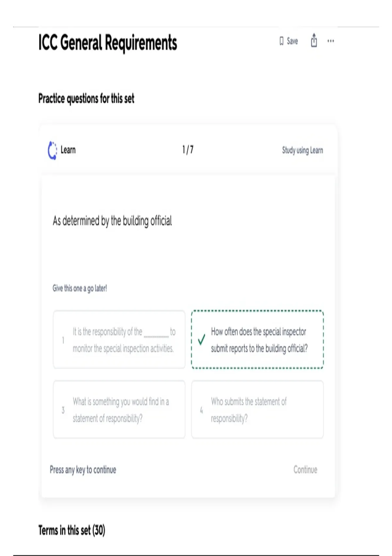The height and width of the screenshot is (556, 392).
Task: Choose answer about finding something in statement
Action: pos(119,409)
